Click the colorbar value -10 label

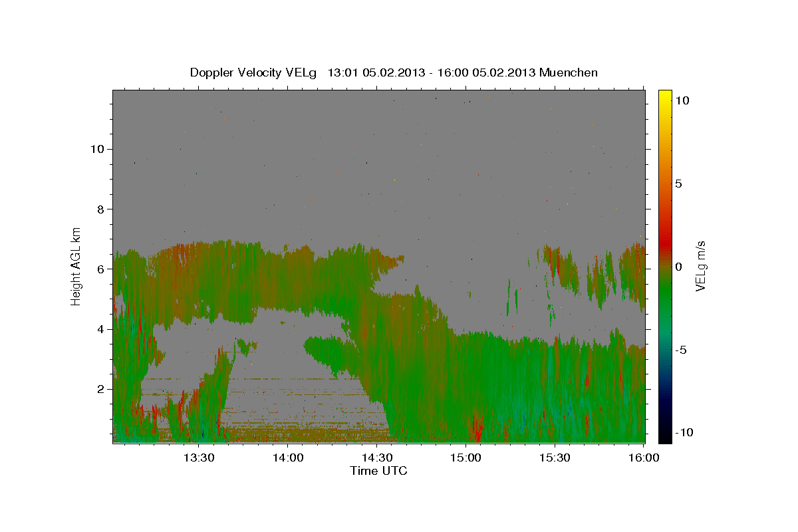tap(683, 433)
